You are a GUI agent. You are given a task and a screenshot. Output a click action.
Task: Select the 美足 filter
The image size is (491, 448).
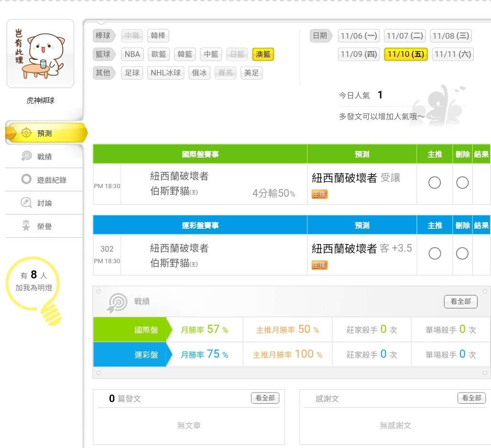[x=251, y=73]
